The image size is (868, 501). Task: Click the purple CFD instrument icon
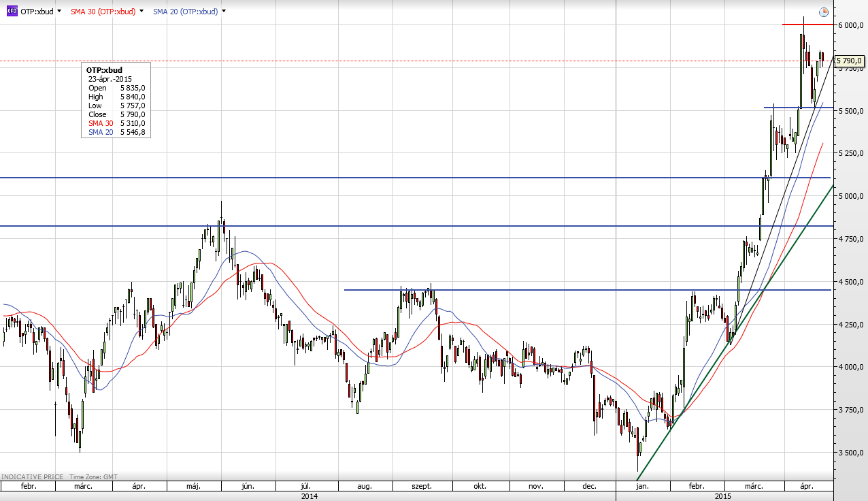12,12
